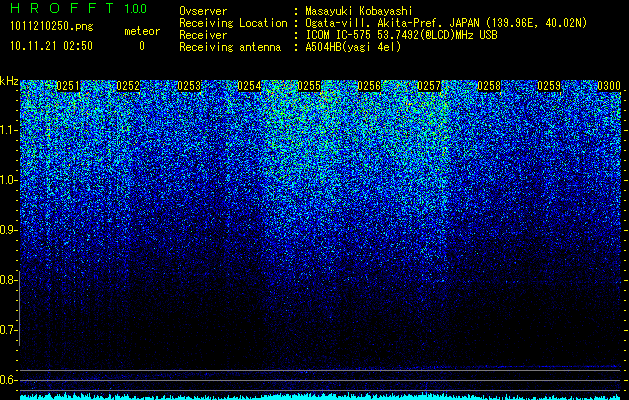Click the 0251 time marker
629x400 pixels.
tap(68, 86)
